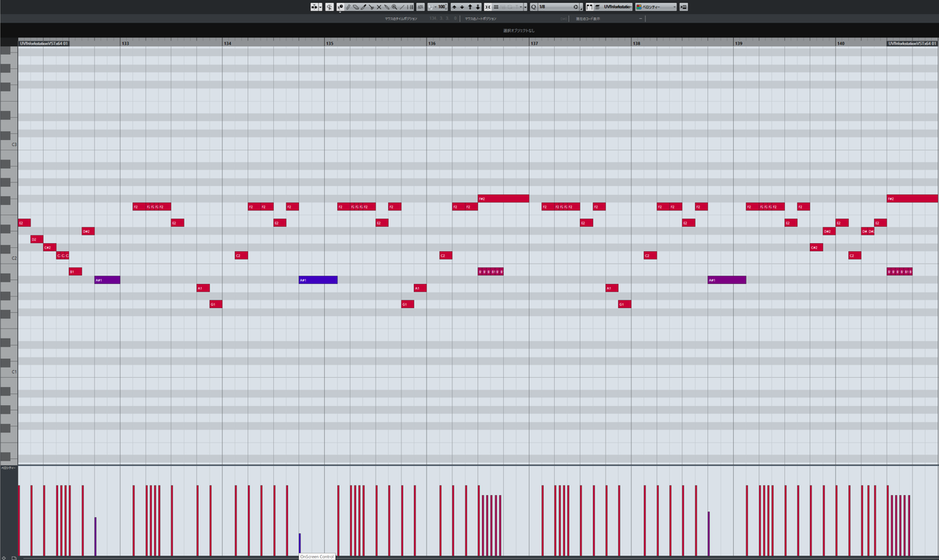Screen dimensions: 939x560
Task: Click second nudge arrow button in toolbar
Action: 462,6
